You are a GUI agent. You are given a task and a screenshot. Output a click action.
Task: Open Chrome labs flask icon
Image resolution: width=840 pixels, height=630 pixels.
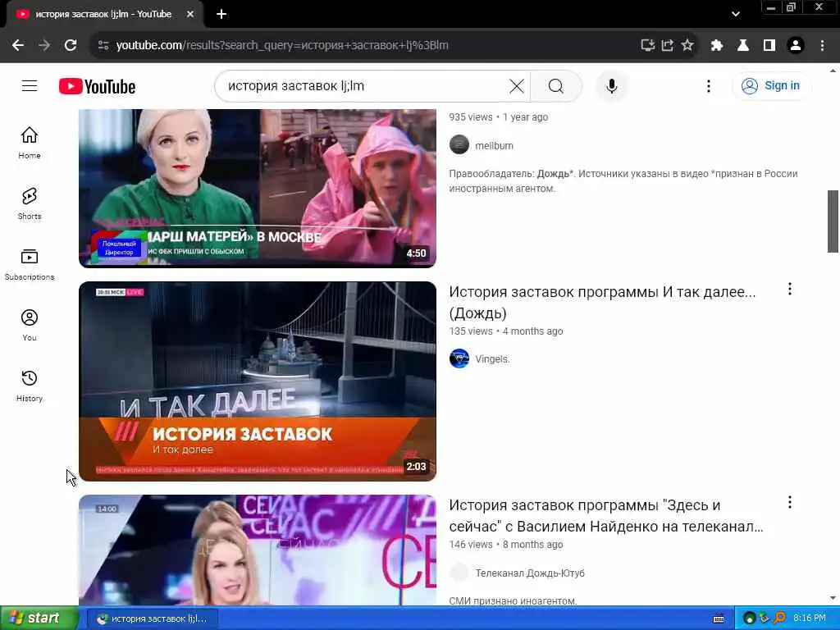click(x=743, y=45)
